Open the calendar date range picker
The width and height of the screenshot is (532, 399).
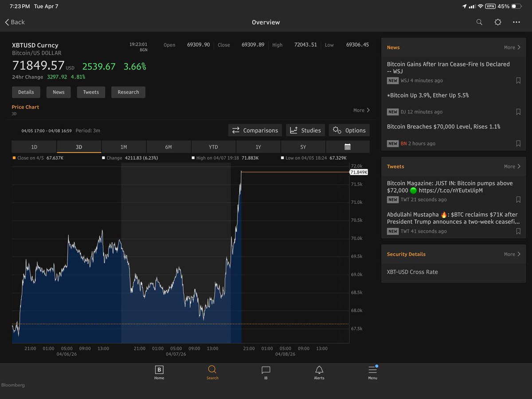point(348,147)
